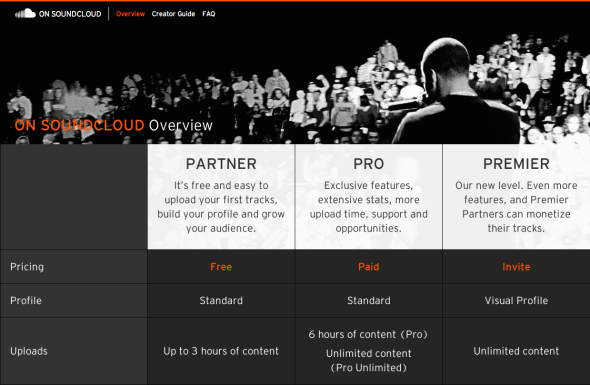
Task: Click the Free pricing cell
Action: pos(221,267)
